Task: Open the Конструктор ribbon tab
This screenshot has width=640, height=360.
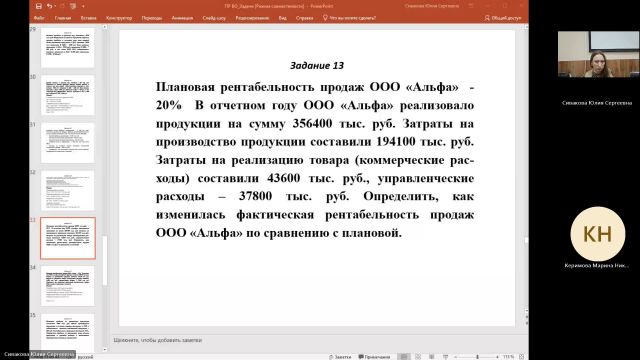Action: [x=119, y=18]
